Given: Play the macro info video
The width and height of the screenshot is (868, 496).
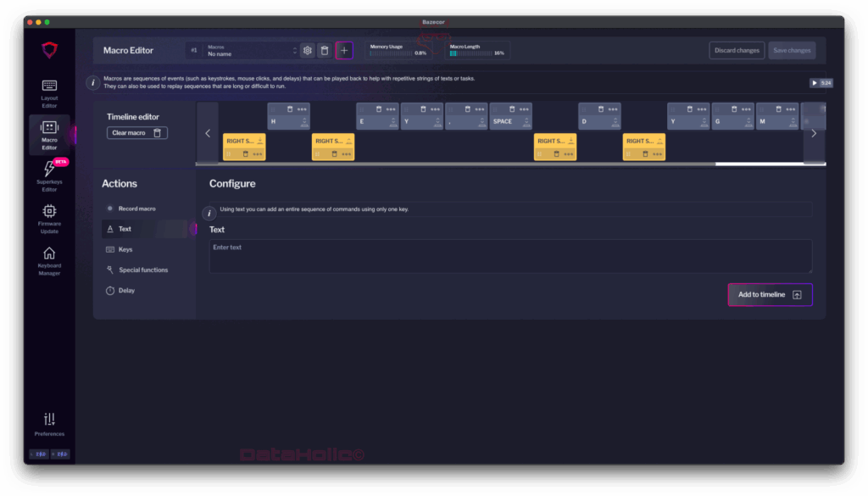Looking at the screenshot, I should tap(821, 83).
